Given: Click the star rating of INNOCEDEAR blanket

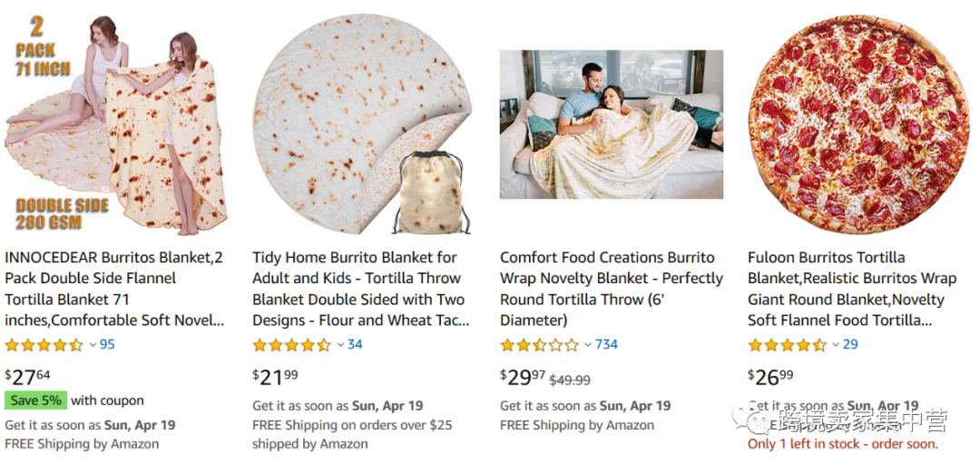Looking at the screenshot, I should pos(44,345).
